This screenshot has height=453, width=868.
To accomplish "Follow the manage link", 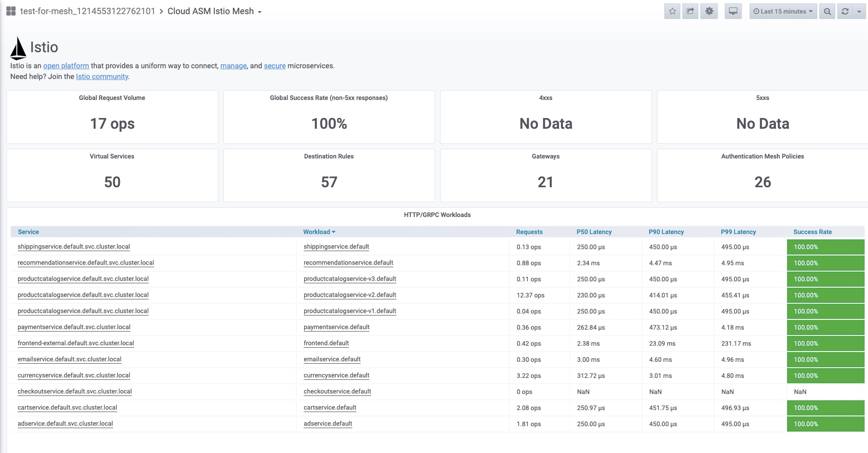I will (233, 66).
